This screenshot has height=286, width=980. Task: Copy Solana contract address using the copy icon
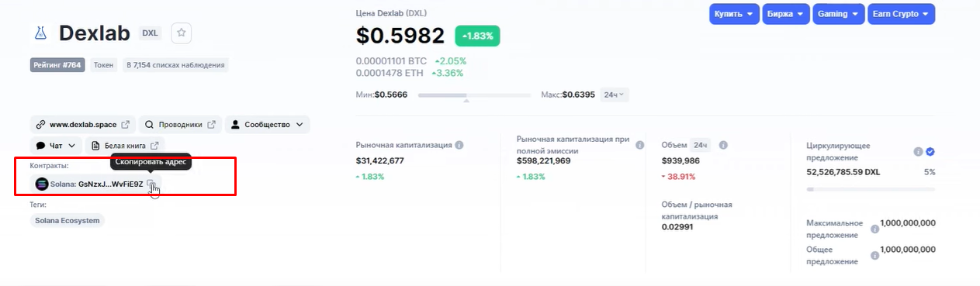[x=152, y=184]
